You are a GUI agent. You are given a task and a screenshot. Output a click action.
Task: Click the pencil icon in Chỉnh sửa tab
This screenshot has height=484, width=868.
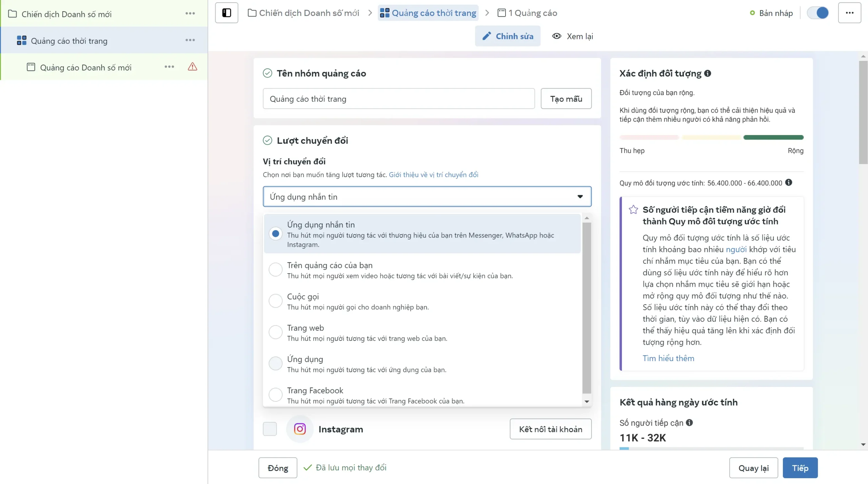[487, 36]
